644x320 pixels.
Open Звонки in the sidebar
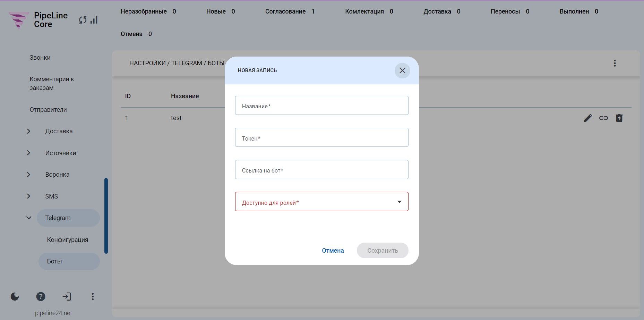tap(40, 58)
